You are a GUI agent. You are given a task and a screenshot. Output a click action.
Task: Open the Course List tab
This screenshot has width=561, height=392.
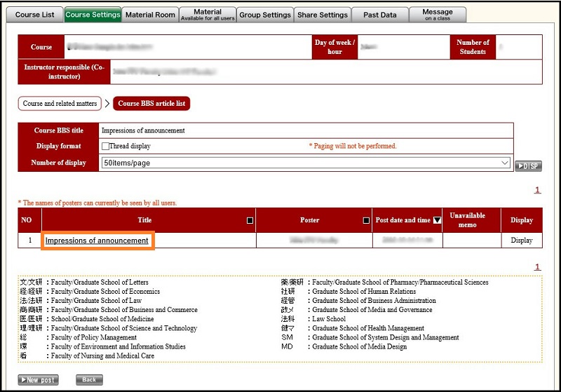click(34, 15)
